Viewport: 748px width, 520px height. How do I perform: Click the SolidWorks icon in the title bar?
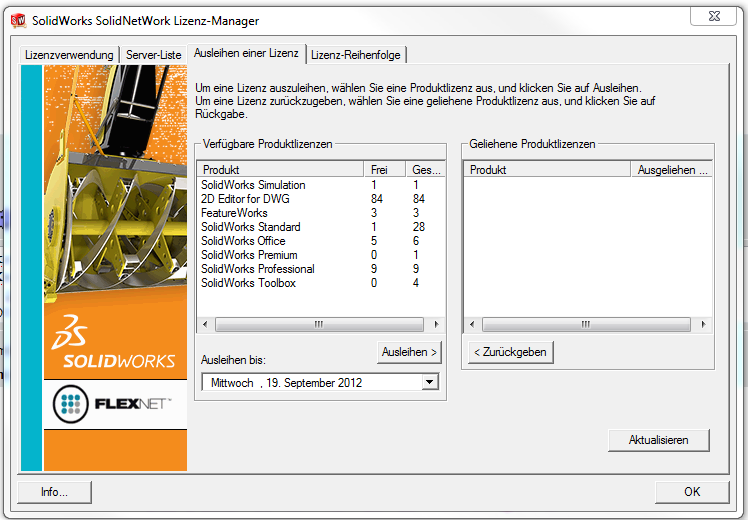point(18,20)
